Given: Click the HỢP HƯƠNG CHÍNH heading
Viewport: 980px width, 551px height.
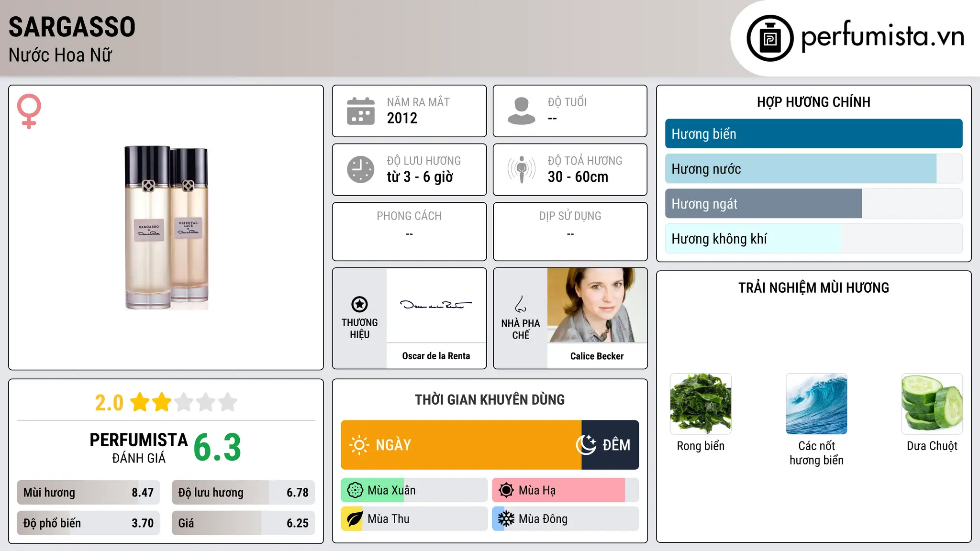Looking at the screenshot, I should point(814,102).
